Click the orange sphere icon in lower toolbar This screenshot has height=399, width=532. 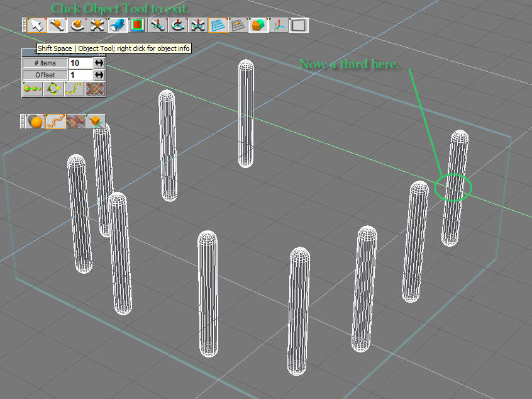pos(36,121)
